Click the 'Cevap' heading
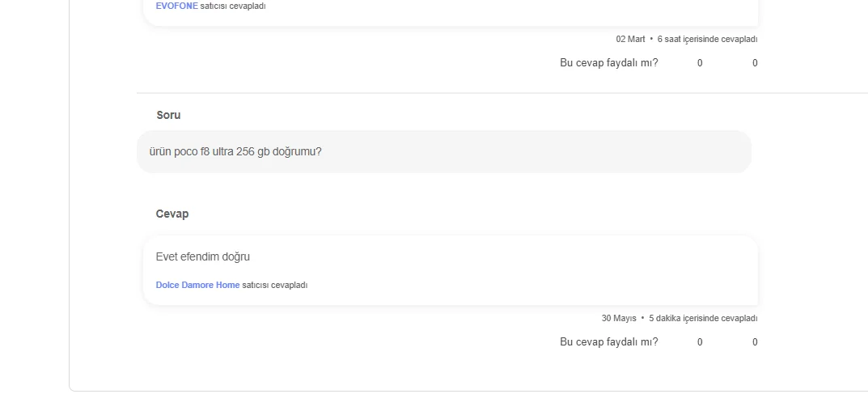Image resolution: width=868 pixels, height=411 pixels. point(172,214)
